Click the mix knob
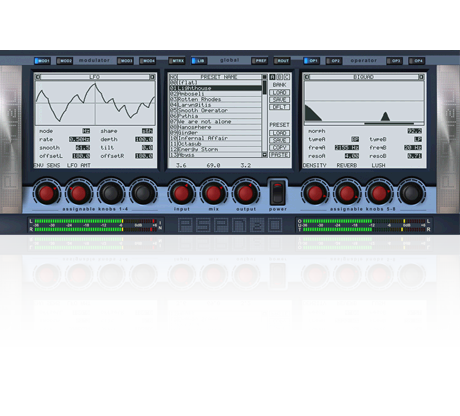Screen dimensions: 460x416 click(x=213, y=193)
